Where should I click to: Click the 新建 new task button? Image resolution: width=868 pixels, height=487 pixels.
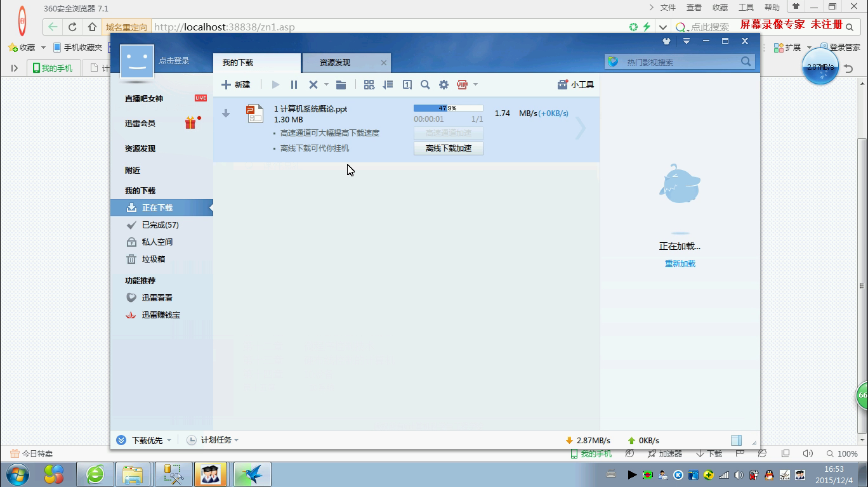click(x=235, y=84)
